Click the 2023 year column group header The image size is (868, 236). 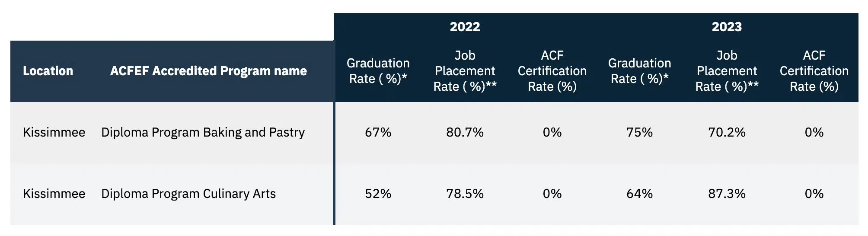(x=727, y=27)
